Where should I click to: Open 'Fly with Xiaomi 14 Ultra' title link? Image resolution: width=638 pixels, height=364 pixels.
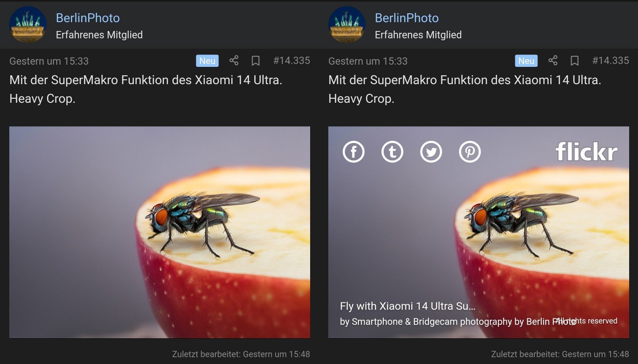[407, 306]
